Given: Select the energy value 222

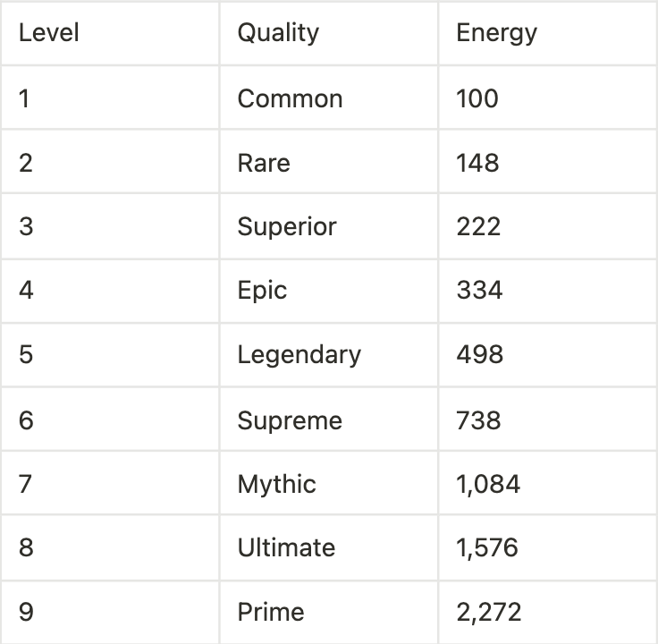Looking at the screenshot, I should point(478,226).
